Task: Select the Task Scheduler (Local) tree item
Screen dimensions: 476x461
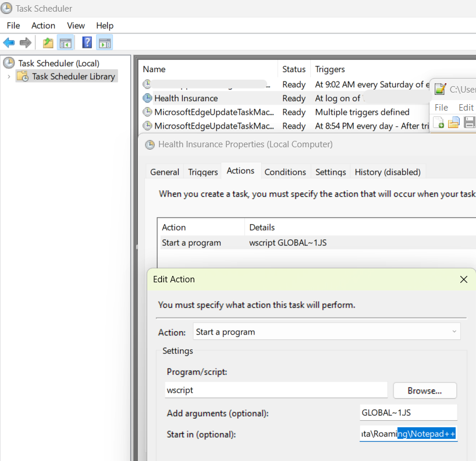Action: (59, 63)
